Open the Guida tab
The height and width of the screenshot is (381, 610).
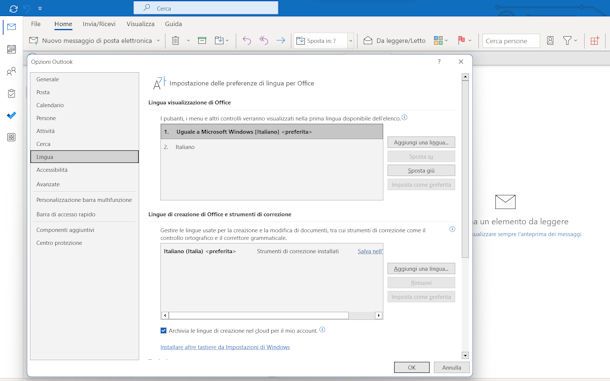(173, 24)
